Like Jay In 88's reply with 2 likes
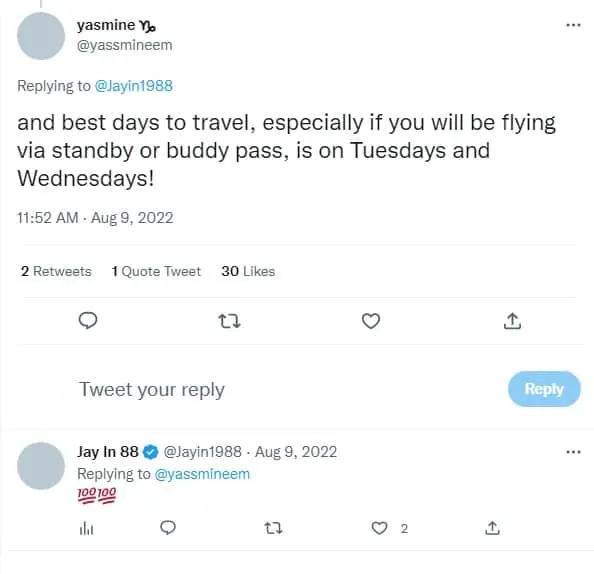Screen dimensions: 594x574 pyautogui.click(x=379, y=528)
